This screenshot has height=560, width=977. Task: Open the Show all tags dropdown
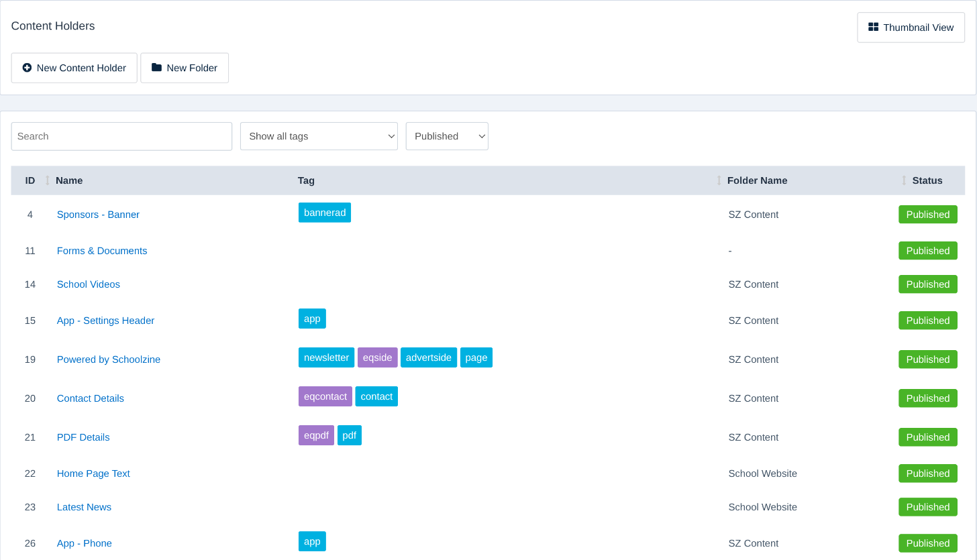pos(319,136)
